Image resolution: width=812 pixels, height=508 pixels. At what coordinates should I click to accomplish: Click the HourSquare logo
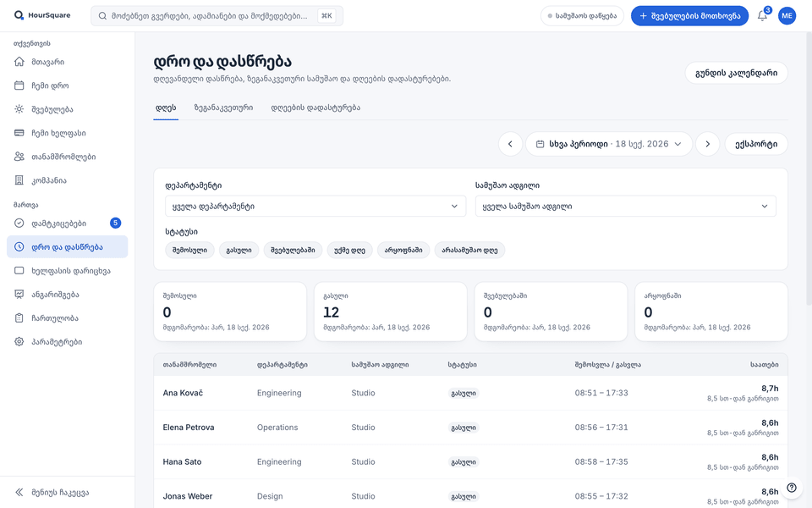coord(42,15)
